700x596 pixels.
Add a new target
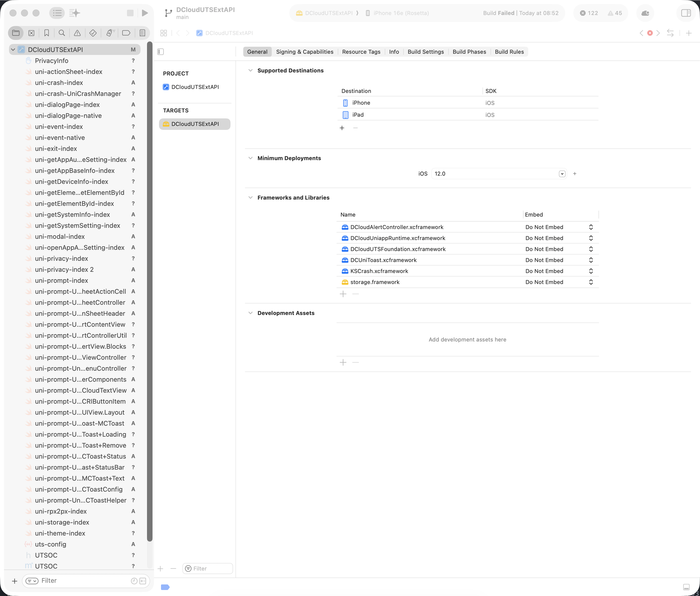[160, 569]
